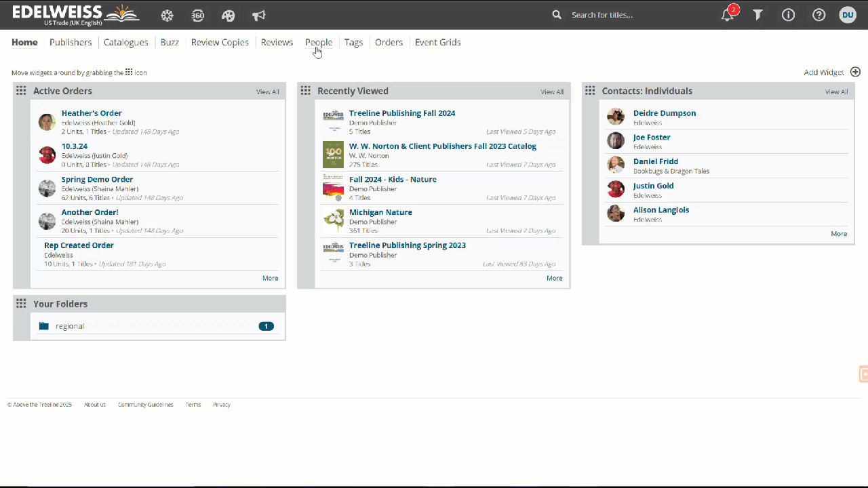Click More in Active Orders widget

(x=270, y=278)
